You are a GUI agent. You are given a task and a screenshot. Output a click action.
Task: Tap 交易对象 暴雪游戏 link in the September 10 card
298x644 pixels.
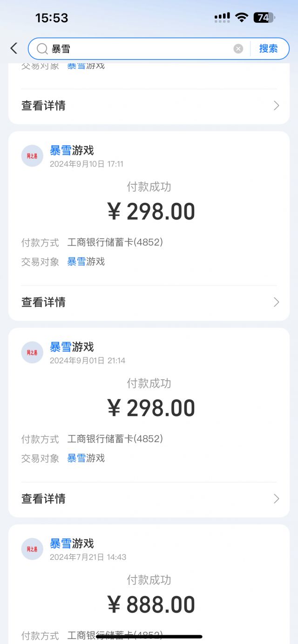(86, 262)
